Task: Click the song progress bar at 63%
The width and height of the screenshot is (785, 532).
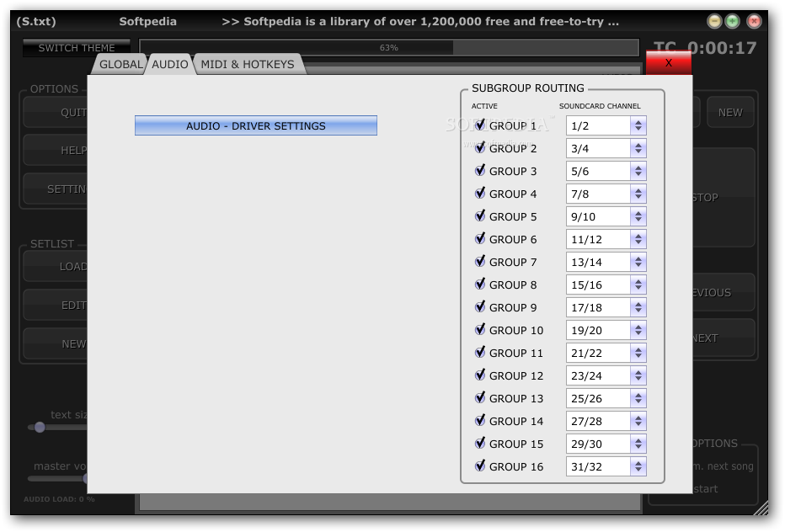Action: point(389,47)
